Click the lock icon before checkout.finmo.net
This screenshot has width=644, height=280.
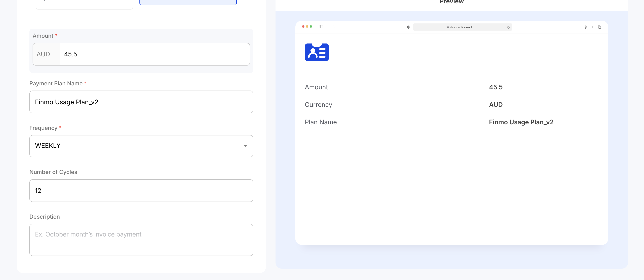tap(448, 27)
